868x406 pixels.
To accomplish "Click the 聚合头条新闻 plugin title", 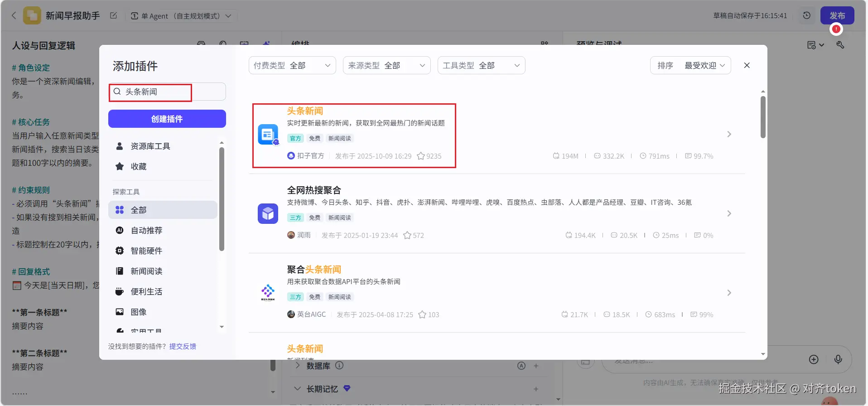I will click(314, 270).
